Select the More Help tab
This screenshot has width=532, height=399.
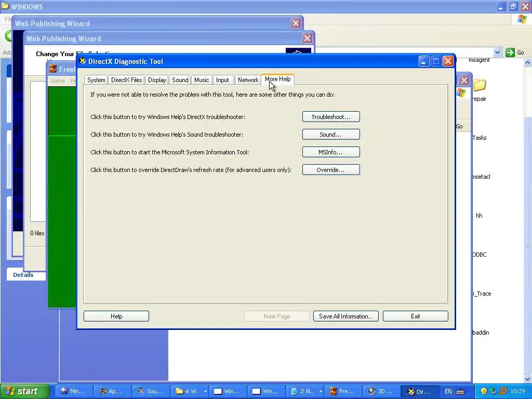(277, 79)
